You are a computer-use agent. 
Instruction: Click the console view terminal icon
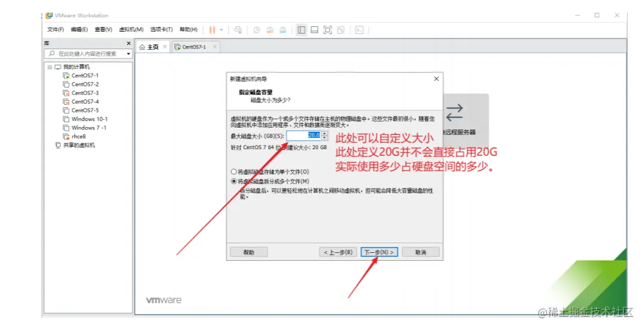(x=359, y=30)
